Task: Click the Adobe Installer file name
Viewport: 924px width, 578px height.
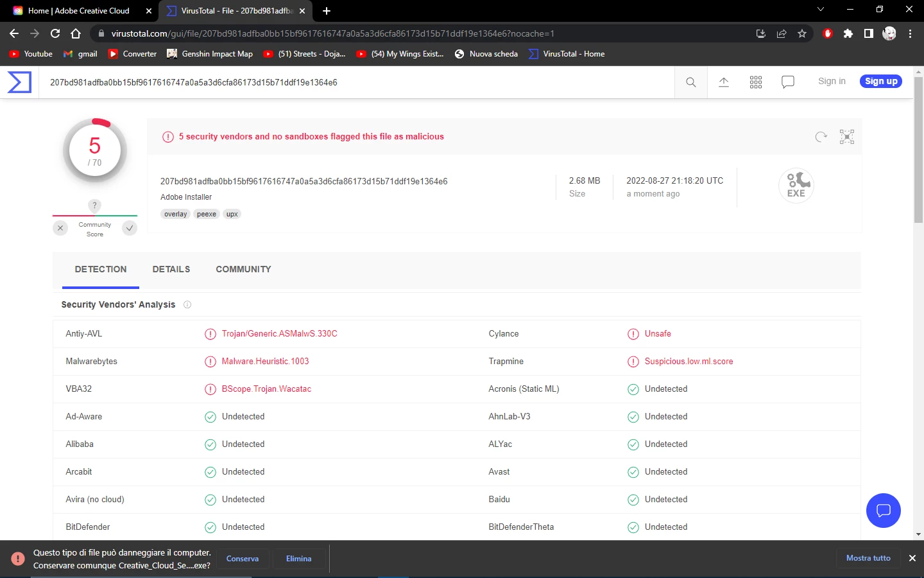Action: (x=186, y=197)
